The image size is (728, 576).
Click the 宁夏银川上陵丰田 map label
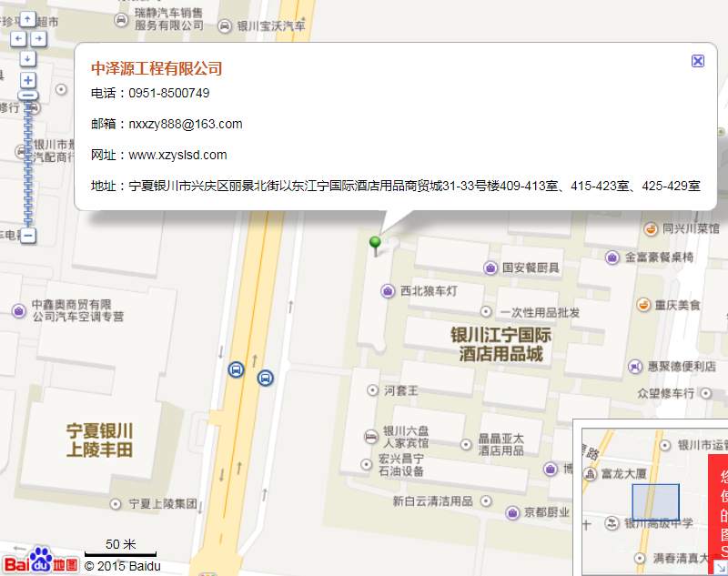(x=99, y=440)
